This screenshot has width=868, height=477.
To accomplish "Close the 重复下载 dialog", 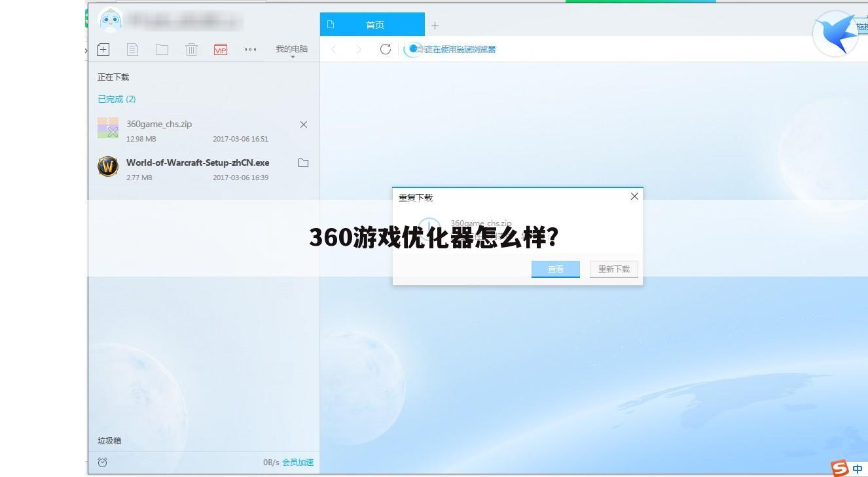I will tap(634, 197).
